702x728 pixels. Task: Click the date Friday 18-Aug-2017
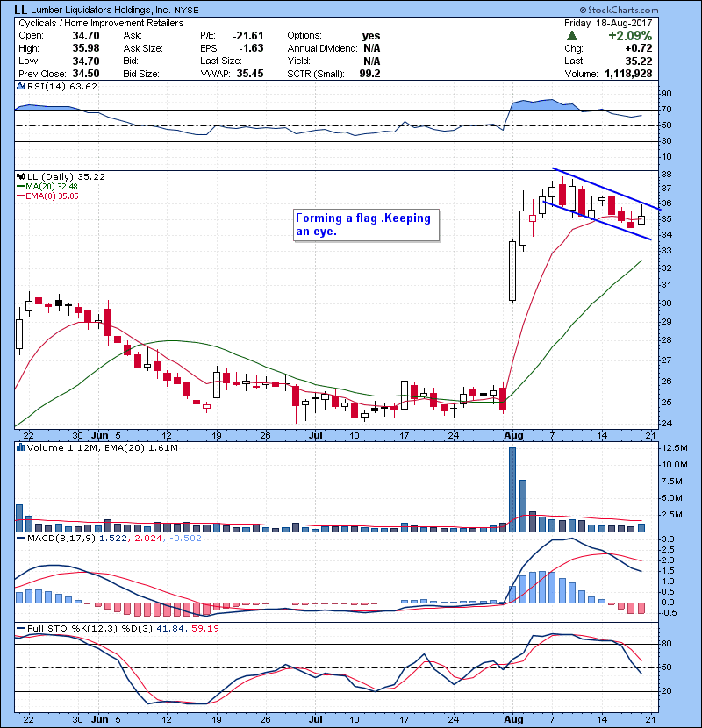(608, 23)
